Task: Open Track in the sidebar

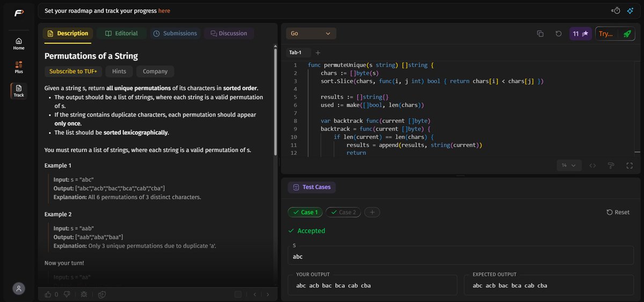Action: pos(19,91)
